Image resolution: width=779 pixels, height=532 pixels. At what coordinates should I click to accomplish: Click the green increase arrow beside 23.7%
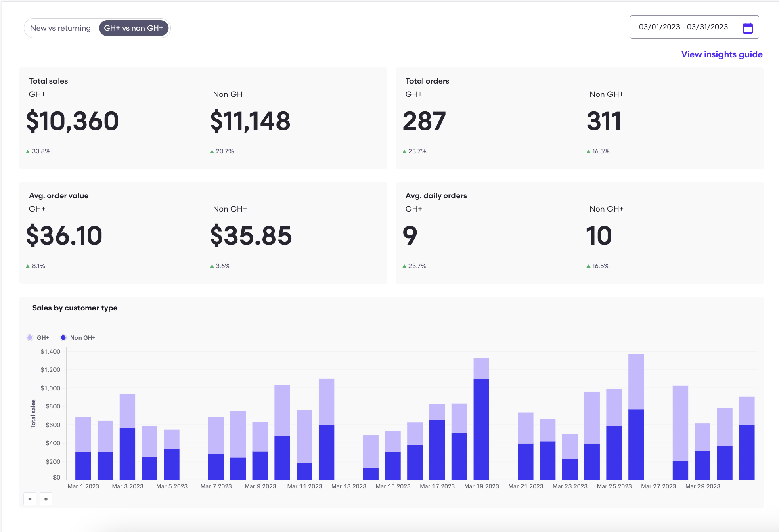click(404, 151)
